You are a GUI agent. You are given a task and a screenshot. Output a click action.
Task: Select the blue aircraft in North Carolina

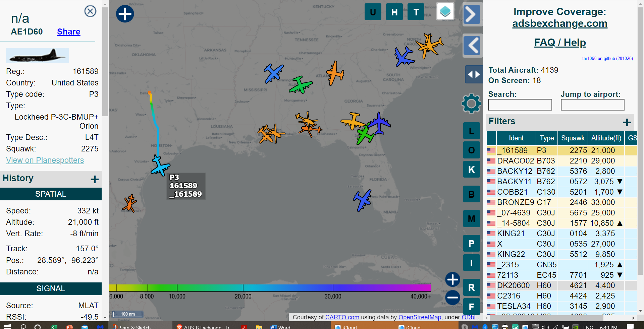pos(404,56)
